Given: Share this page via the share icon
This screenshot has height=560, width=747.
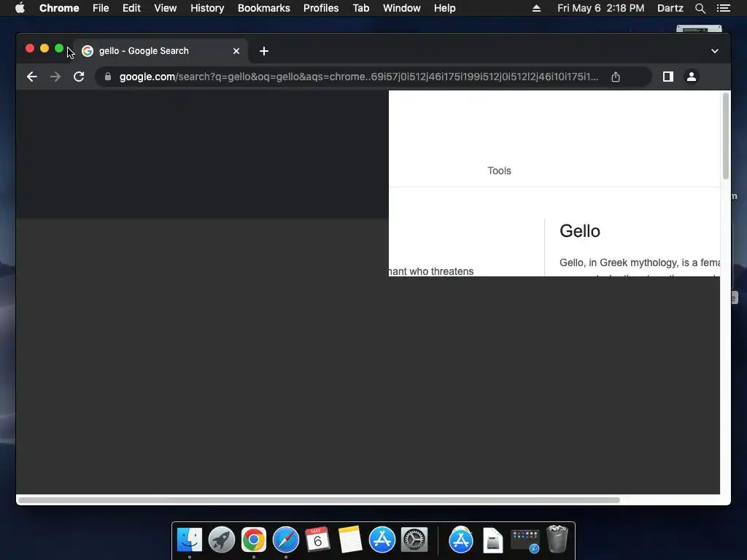Looking at the screenshot, I should coord(616,77).
